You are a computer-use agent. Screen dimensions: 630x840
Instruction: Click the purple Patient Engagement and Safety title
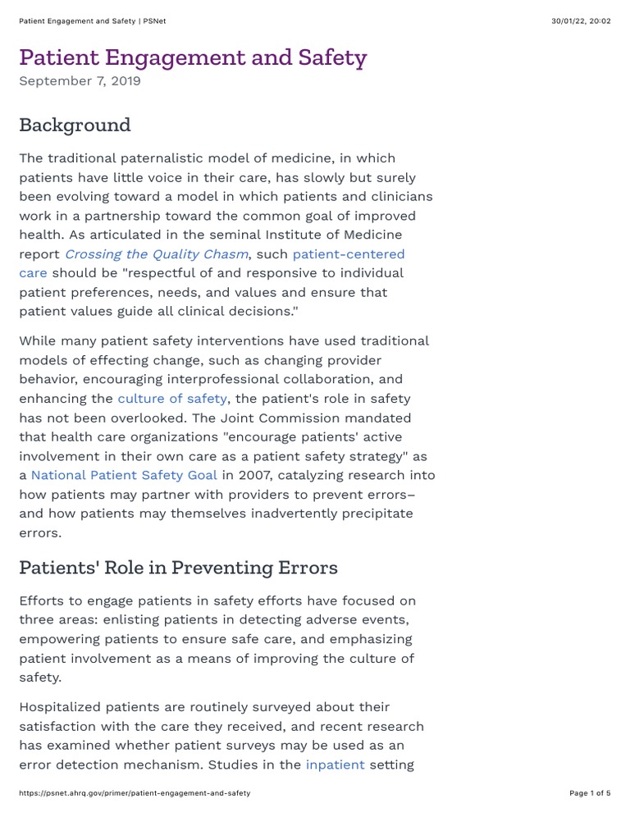(x=193, y=57)
